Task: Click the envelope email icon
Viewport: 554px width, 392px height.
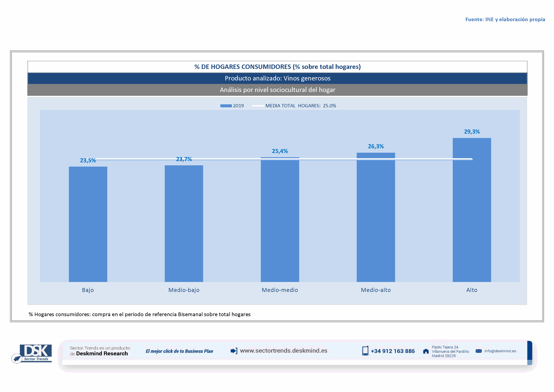Action: 478,351
